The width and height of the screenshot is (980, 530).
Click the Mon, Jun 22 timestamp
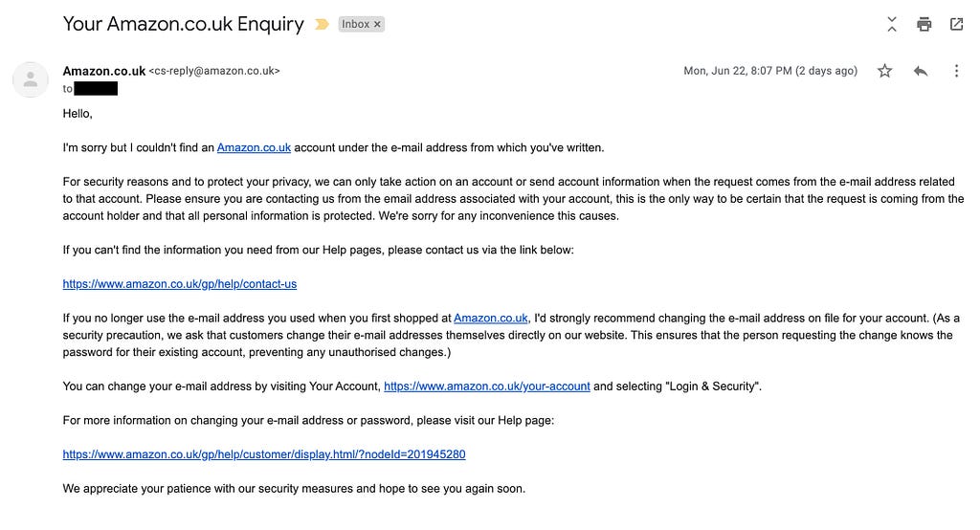click(x=770, y=71)
